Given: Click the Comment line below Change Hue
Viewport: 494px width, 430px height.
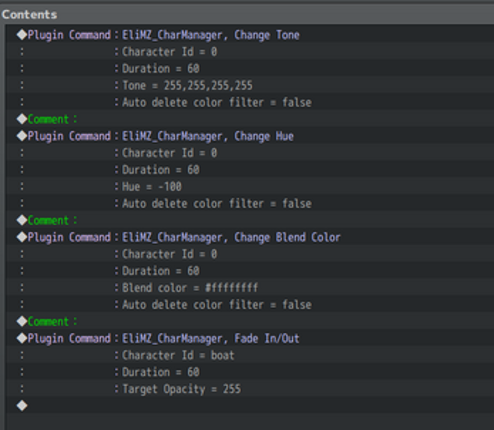Looking at the screenshot, I should click(x=250, y=220).
